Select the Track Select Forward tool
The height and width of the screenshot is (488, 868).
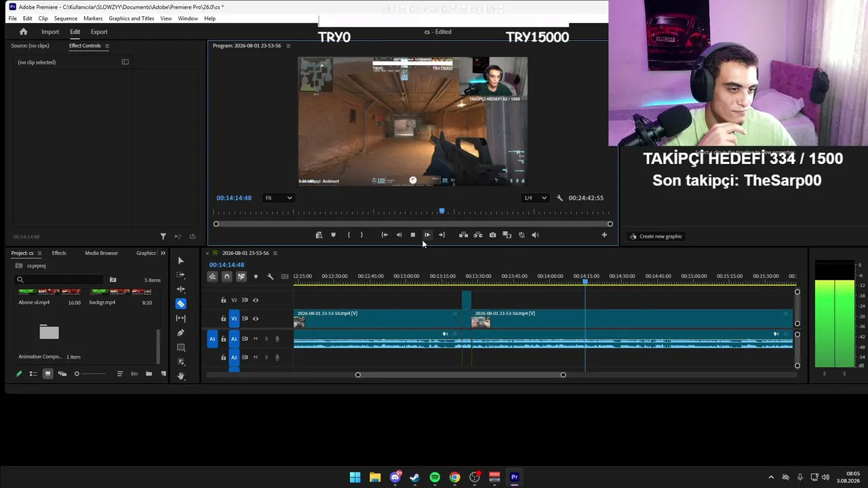point(180,275)
